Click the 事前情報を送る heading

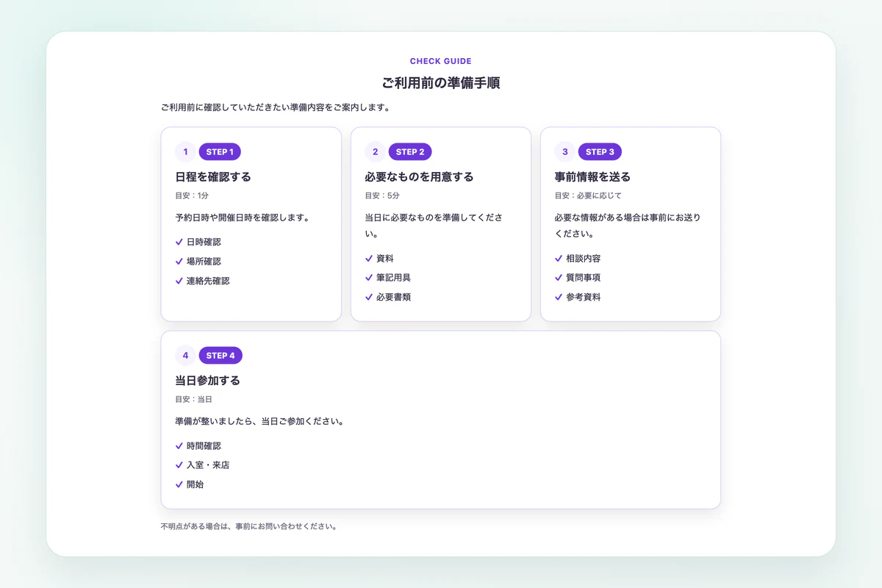[x=592, y=177]
